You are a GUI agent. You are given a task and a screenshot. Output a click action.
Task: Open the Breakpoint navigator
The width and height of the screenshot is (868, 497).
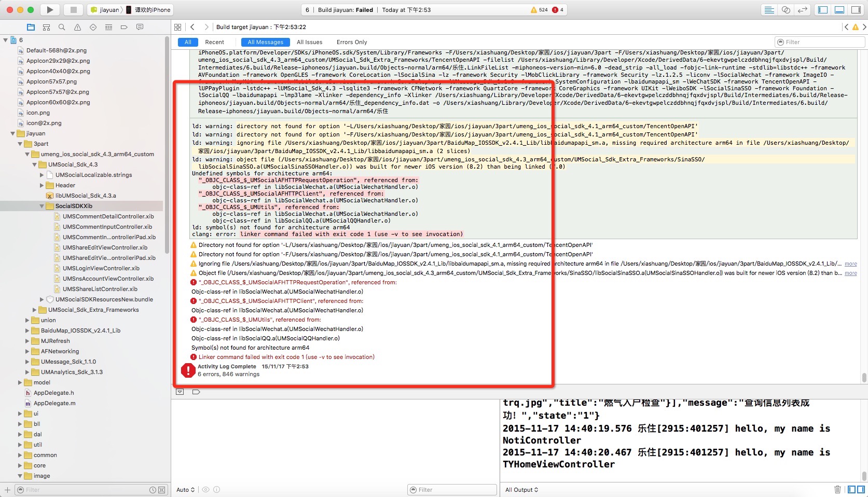pos(124,27)
